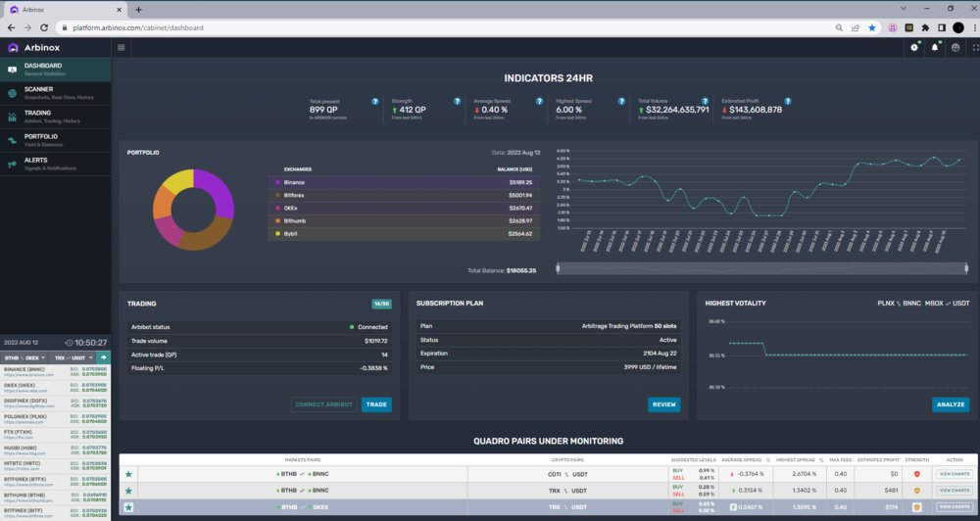
Task: Open the Trading menu item
Action: [x=56, y=117]
